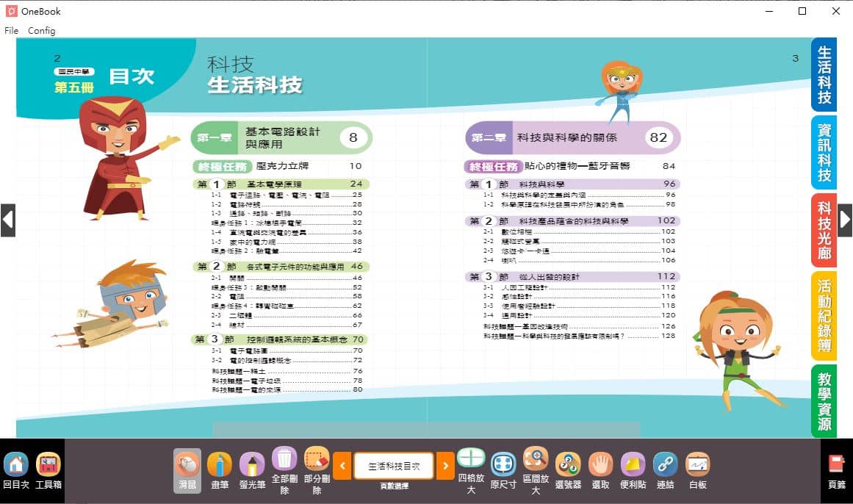Screen dimensions: 853x504
Task: Jump to 第3節 控制邏輯系統的基本概念
Action: tap(281, 339)
